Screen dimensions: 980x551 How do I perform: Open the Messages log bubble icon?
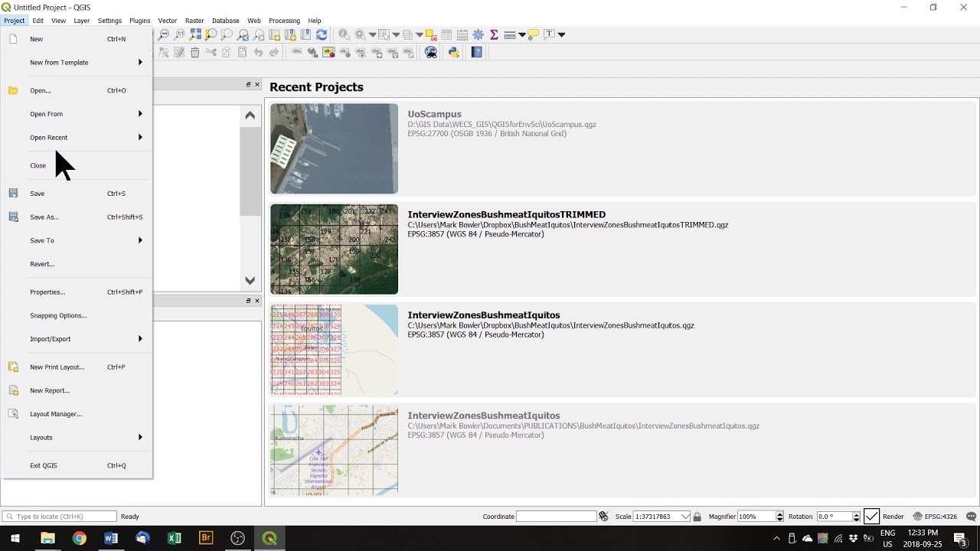pyautogui.click(x=972, y=517)
